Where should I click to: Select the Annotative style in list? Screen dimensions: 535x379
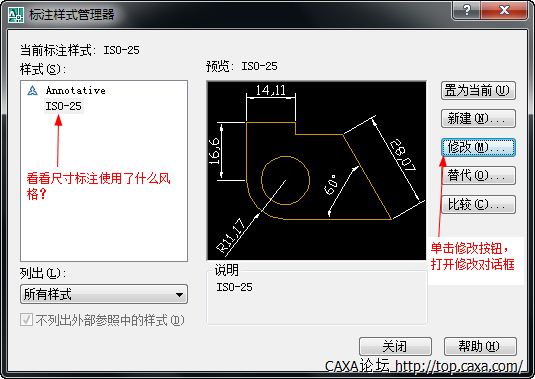click(75, 90)
